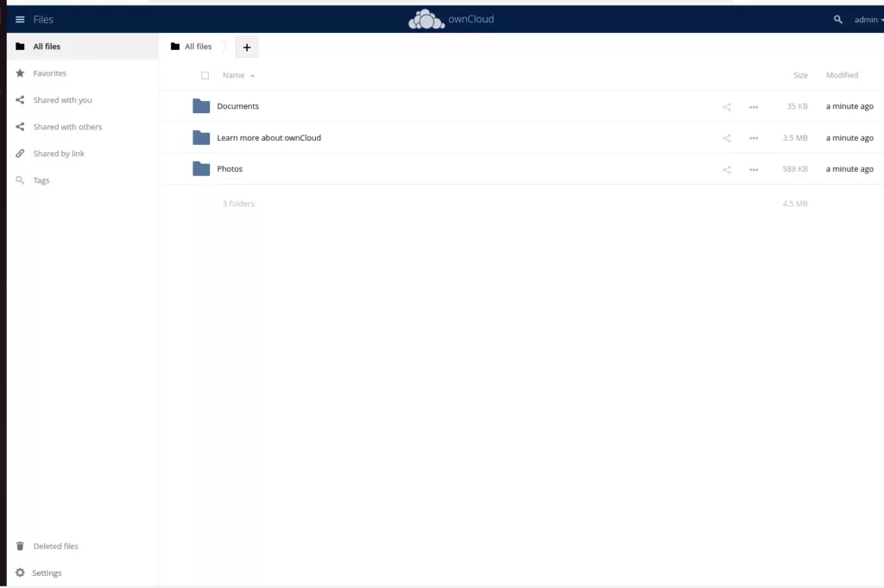Share the Documents folder
Screen dimensions: 884x588
point(727,107)
